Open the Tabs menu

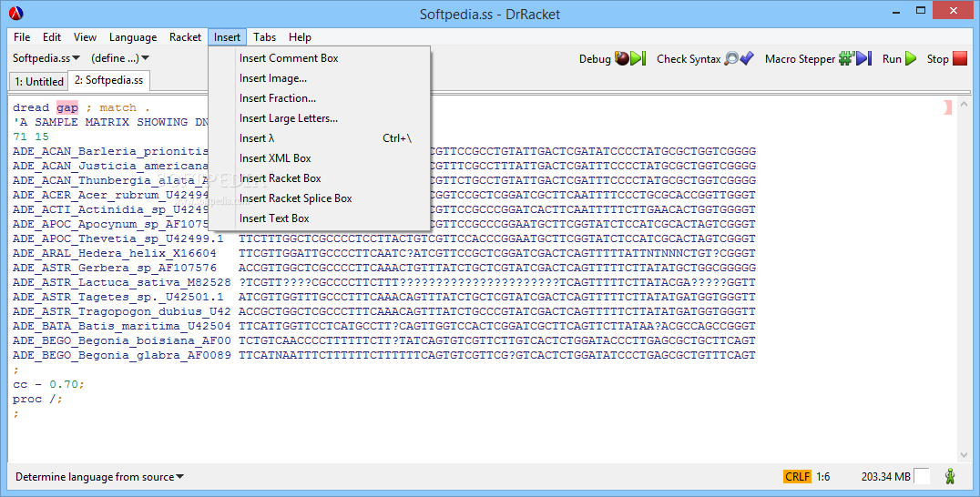pyautogui.click(x=264, y=36)
